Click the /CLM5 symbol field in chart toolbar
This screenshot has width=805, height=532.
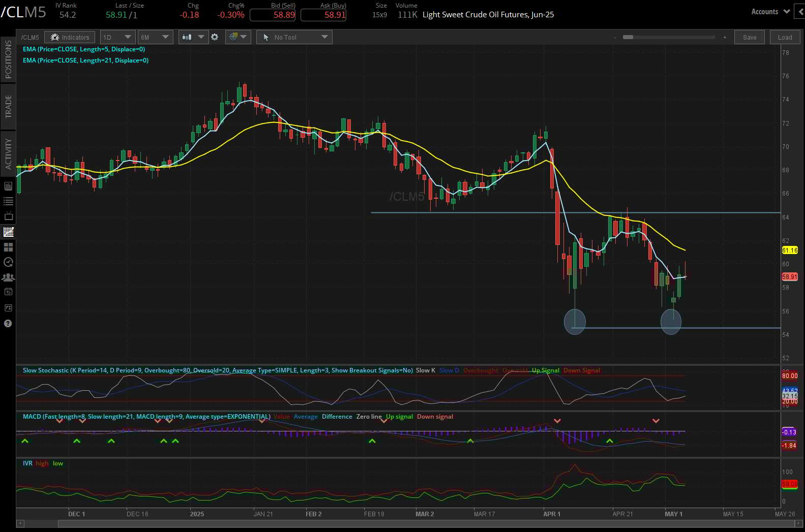coord(30,37)
